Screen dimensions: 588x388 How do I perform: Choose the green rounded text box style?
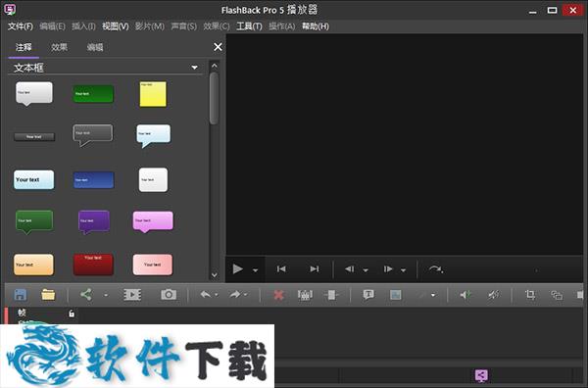pyautogui.click(x=93, y=94)
